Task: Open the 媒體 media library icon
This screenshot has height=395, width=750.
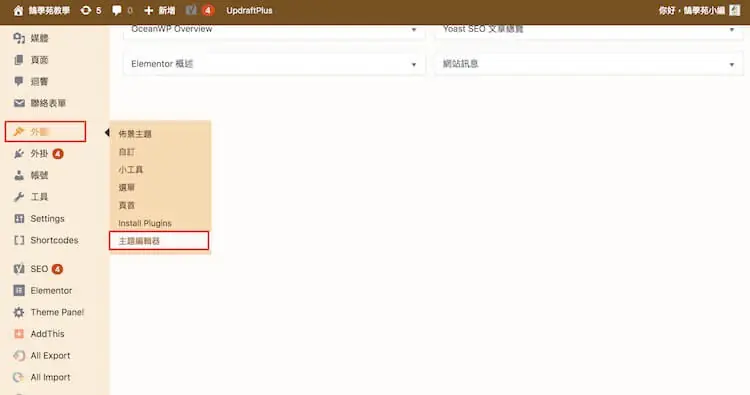Action: point(19,38)
